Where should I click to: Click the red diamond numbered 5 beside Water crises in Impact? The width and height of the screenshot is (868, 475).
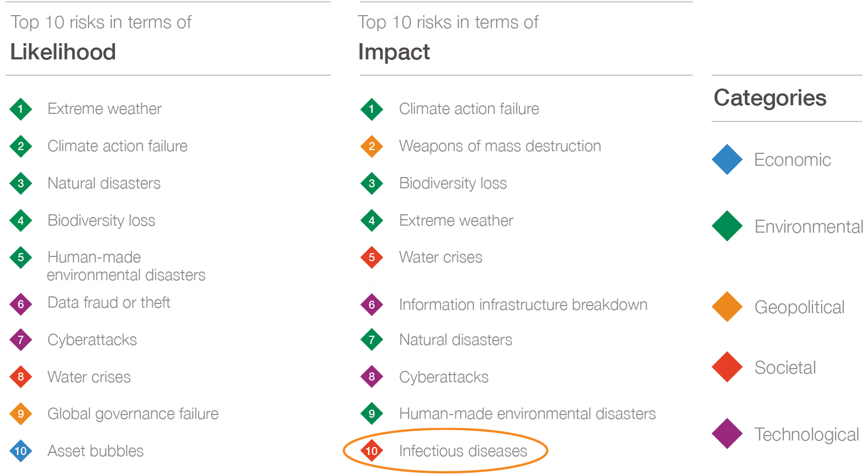[371, 257]
